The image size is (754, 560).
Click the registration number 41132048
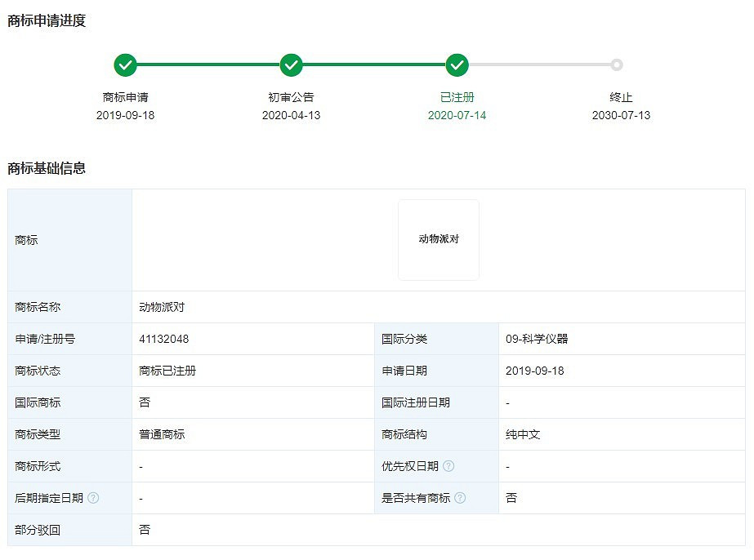164,339
